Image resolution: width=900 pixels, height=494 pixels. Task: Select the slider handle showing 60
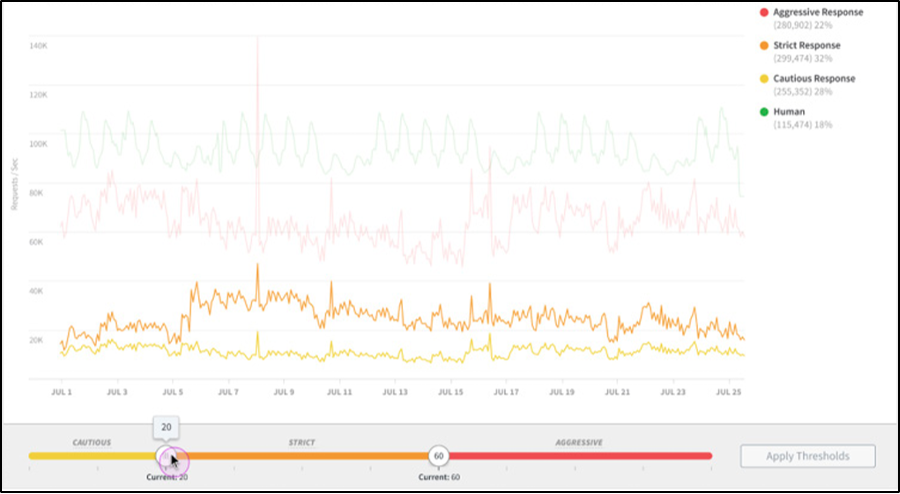pos(438,456)
